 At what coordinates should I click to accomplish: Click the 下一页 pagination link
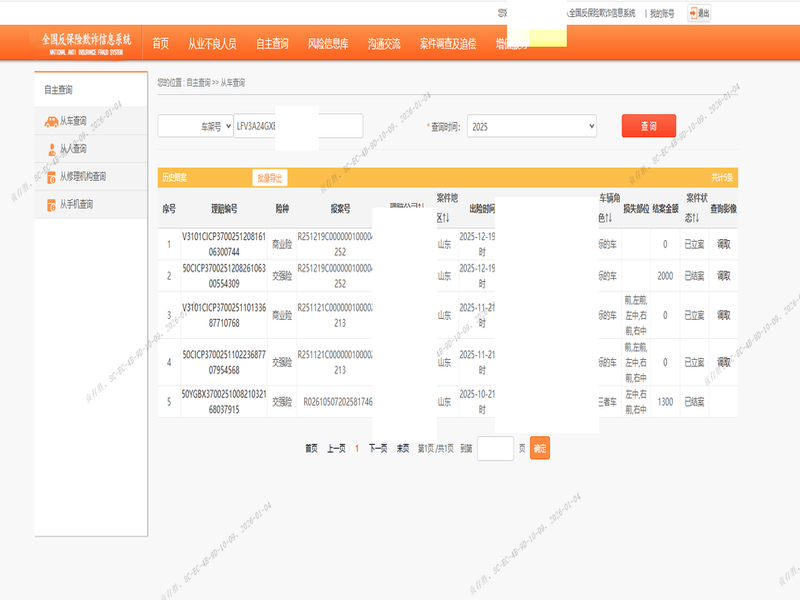point(378,448)
